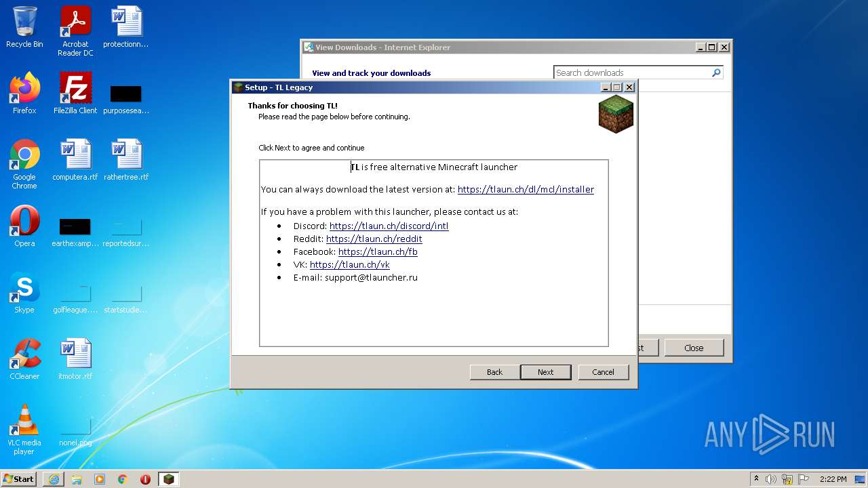
Task: Click the search magnifier in View Downloads
Action: coord(716,73)
